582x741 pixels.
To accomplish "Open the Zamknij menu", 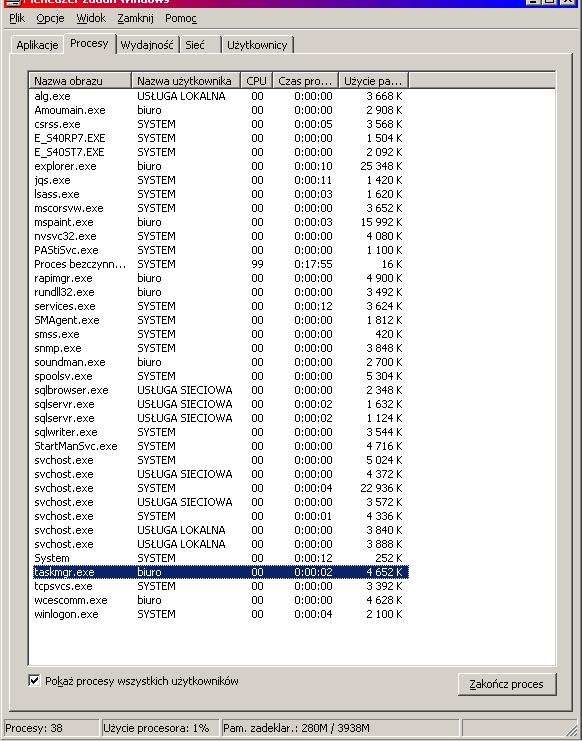I will (x=136, y=18).
